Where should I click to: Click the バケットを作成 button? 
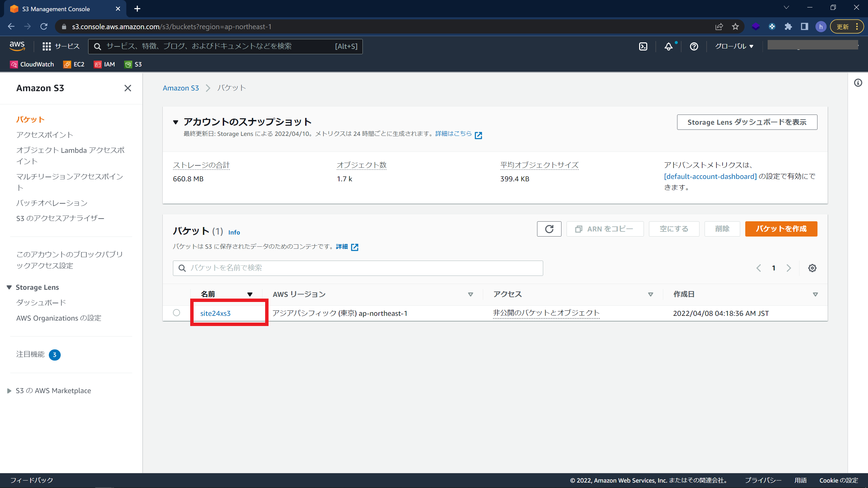781,229
